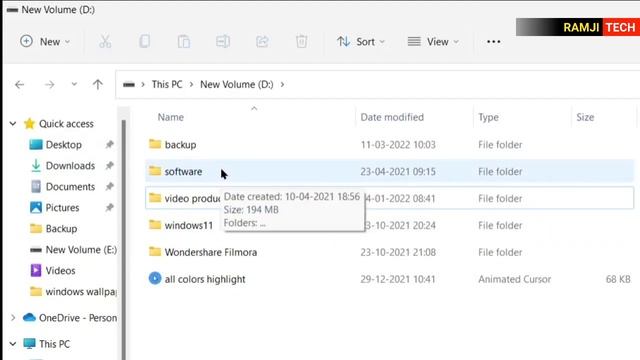Click the Wondershare Filmora folder icon

[x=155, y=251]
